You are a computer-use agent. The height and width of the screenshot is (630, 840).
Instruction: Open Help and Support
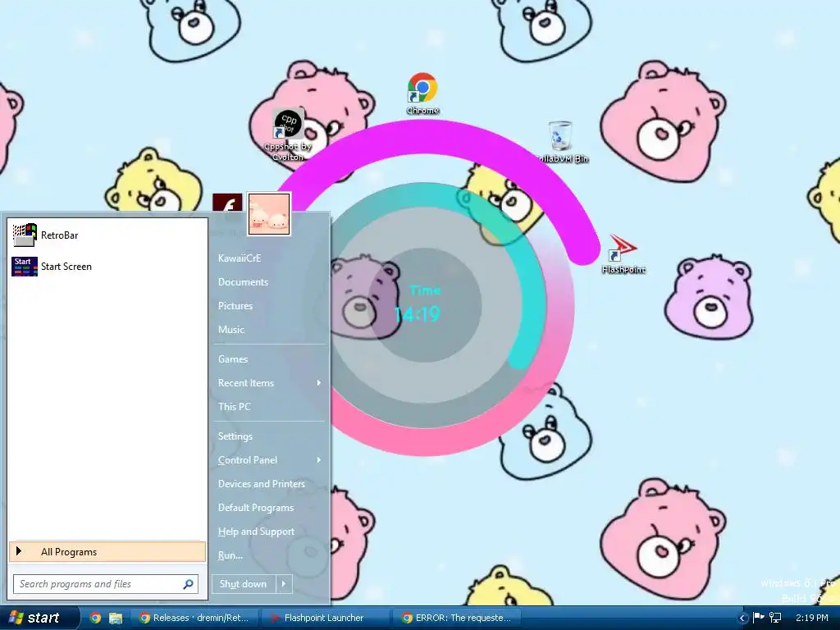[x=256, y=532]
